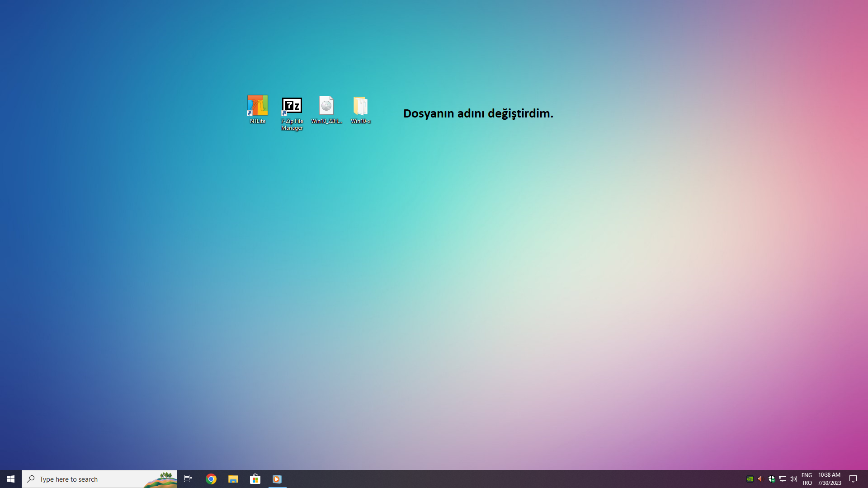Open the NVIDIA tray icon
Viewport: 868px width, 488px height.
tap(750, 479)
